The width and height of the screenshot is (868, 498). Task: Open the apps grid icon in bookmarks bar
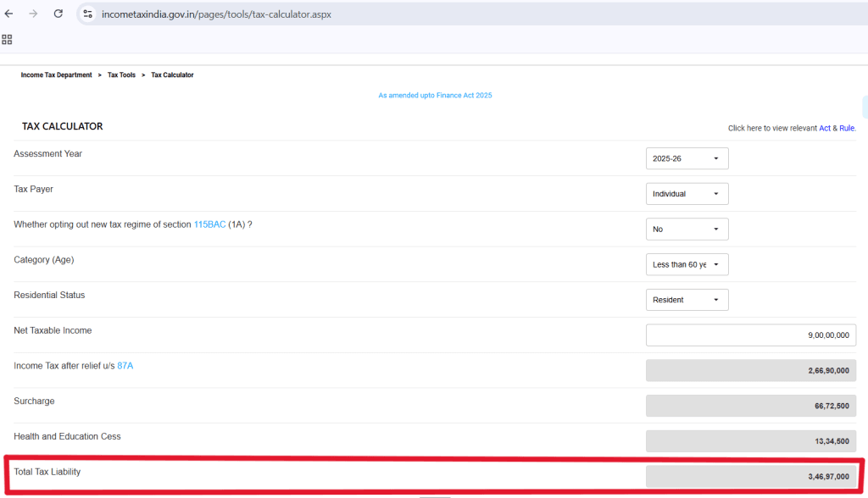click(x=7, y=39)
